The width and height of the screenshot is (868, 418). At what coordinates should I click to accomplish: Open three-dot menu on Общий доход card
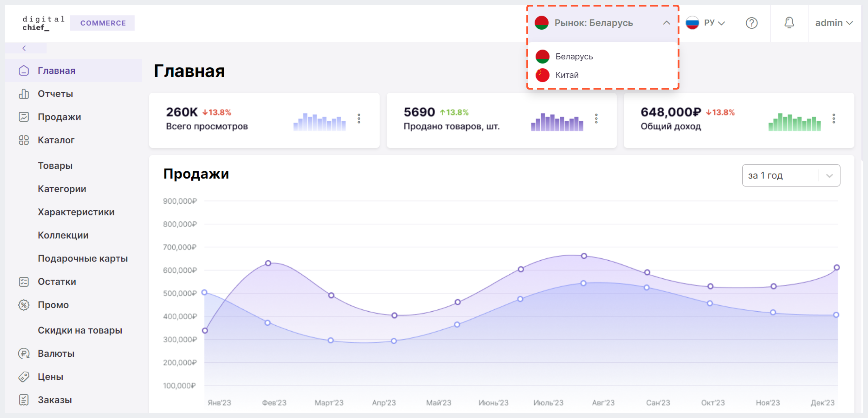point(834,118)
